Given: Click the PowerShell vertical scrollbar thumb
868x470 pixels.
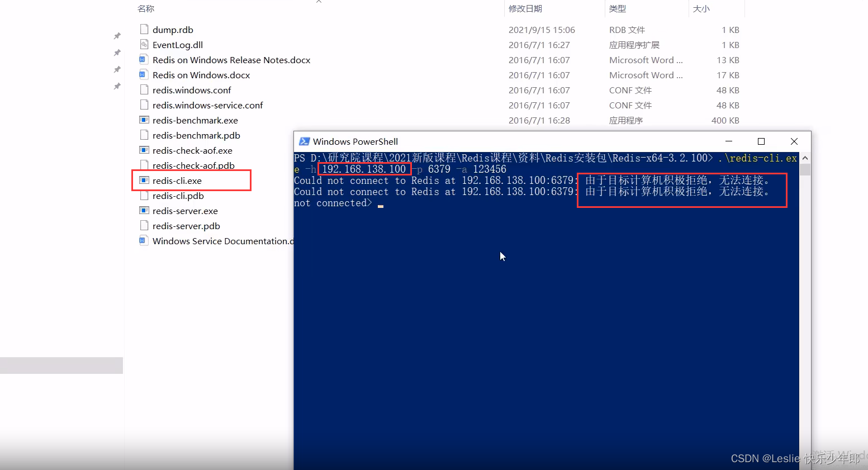Looking at the screenshot, I should [805, 170].
